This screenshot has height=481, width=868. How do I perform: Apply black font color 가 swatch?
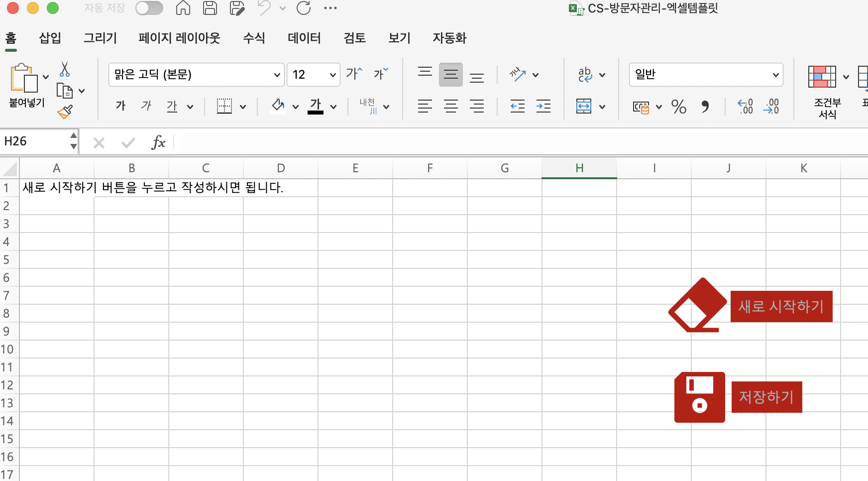click(316, 106)
